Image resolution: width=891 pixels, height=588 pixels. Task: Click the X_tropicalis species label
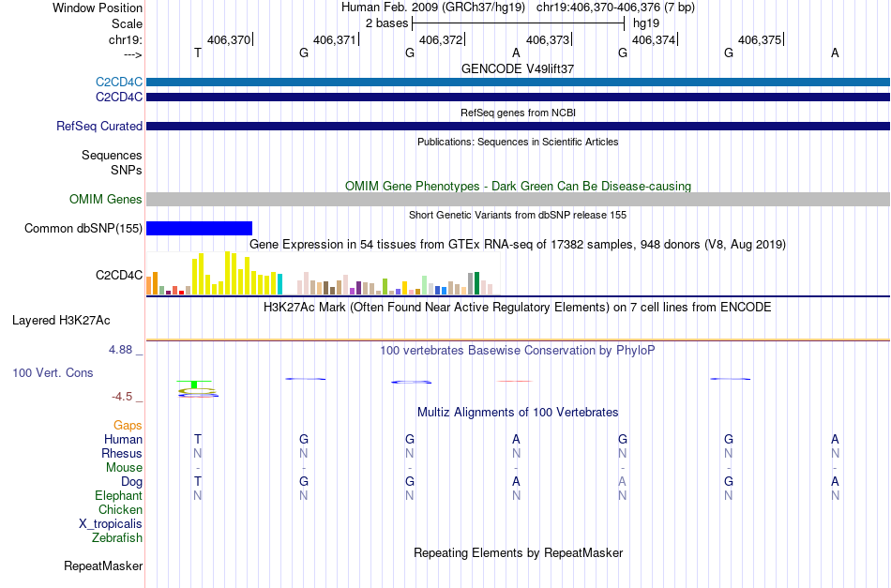[x=111, y=524]
